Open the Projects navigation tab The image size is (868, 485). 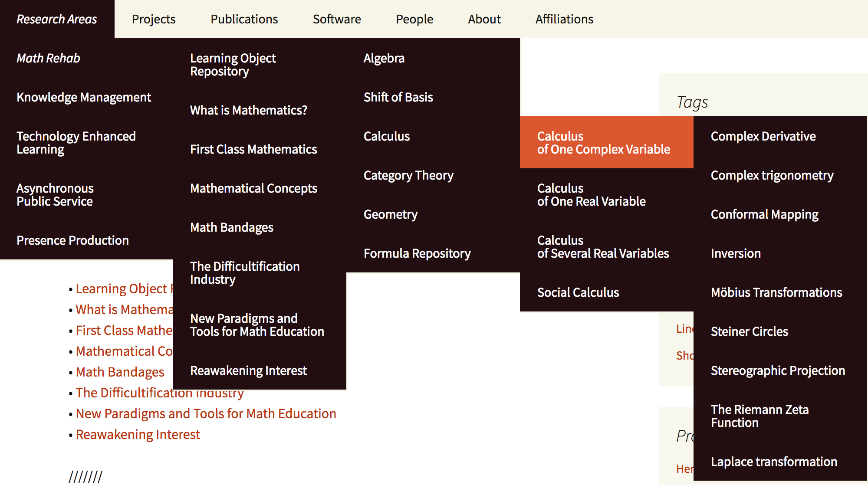coord(154,19)
